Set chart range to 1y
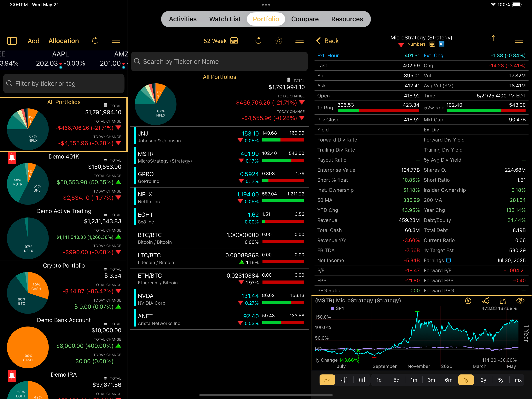 [466, 380]
